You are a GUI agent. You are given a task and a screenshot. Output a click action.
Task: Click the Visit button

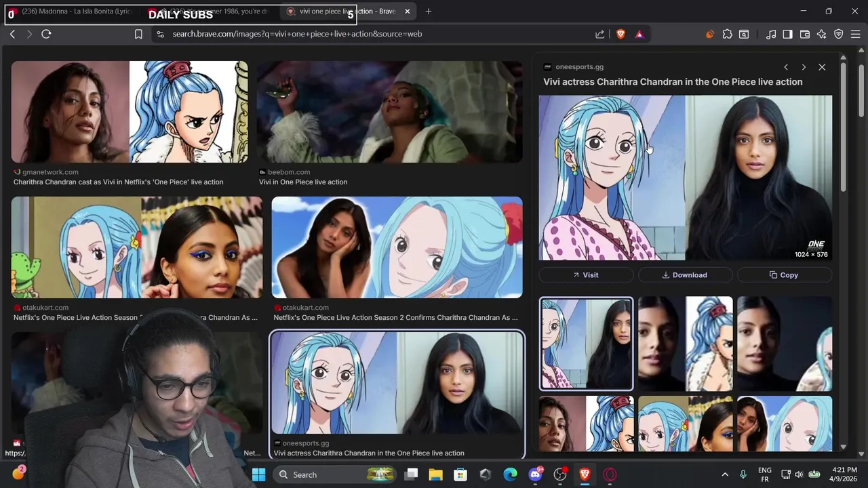click(586, 275)
